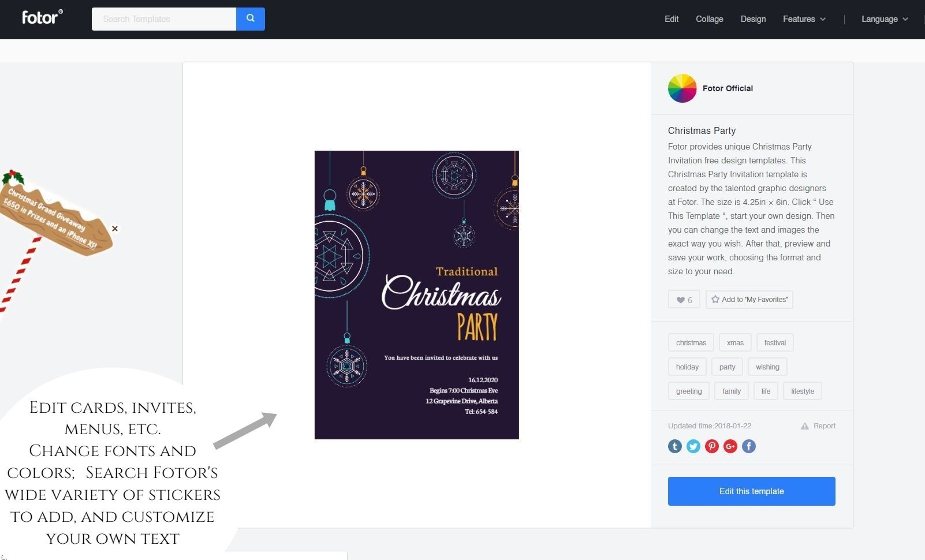The width and height of the screenshot is (925, 560).
Task: Like the template with heart button
Action: tap(684, 300)
